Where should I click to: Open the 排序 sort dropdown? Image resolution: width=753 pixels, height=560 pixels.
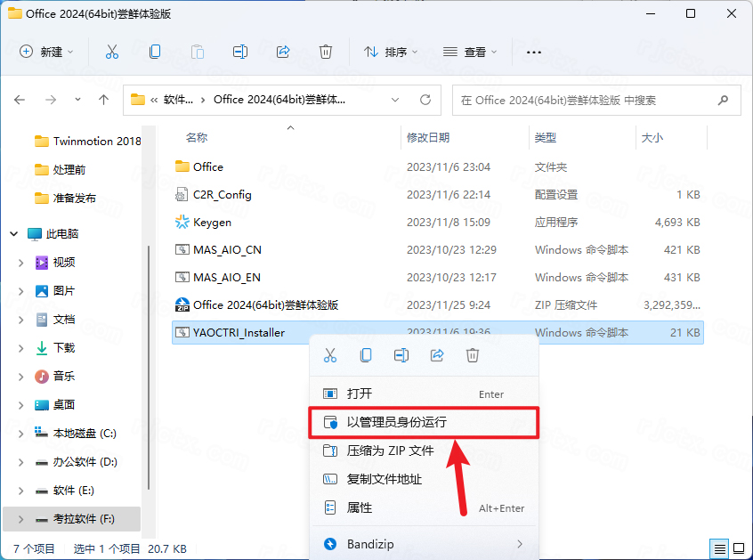pos(392,53)
